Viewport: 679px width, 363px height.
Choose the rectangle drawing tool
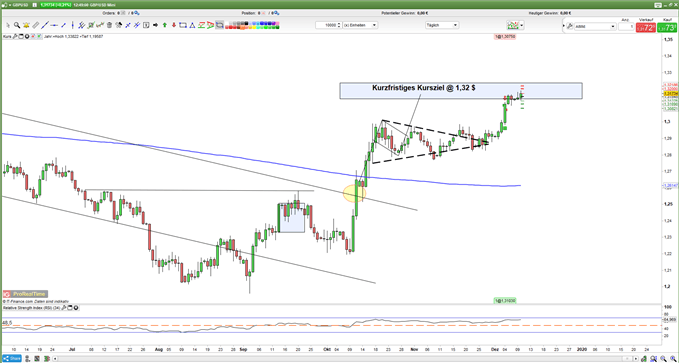coord(183,25)
